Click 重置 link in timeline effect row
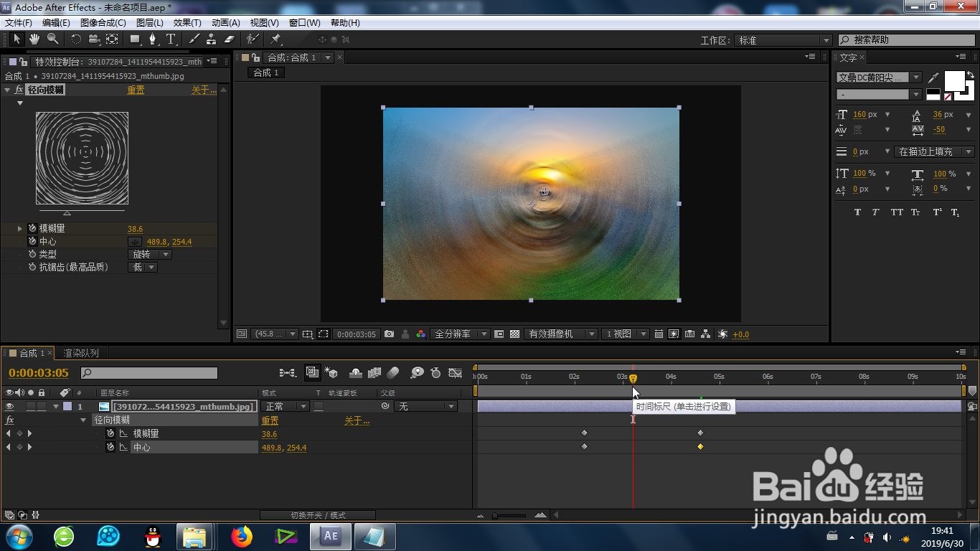 (x=270, y=420)
